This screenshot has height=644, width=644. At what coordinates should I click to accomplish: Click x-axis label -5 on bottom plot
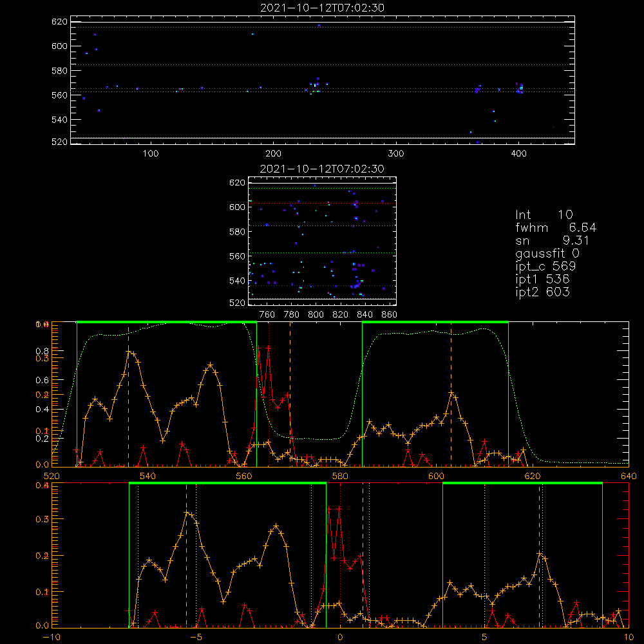pyautogui.click(x=196, y=638)
